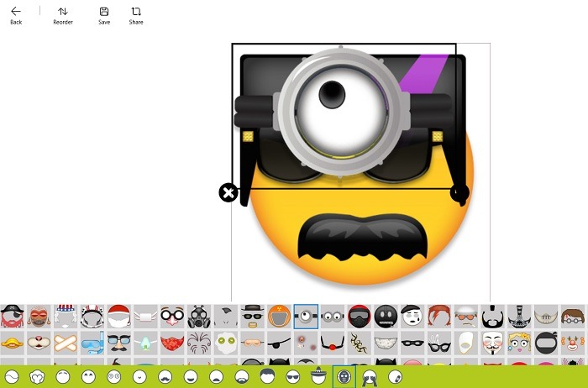Share the emoji creation

click(136, 16)
